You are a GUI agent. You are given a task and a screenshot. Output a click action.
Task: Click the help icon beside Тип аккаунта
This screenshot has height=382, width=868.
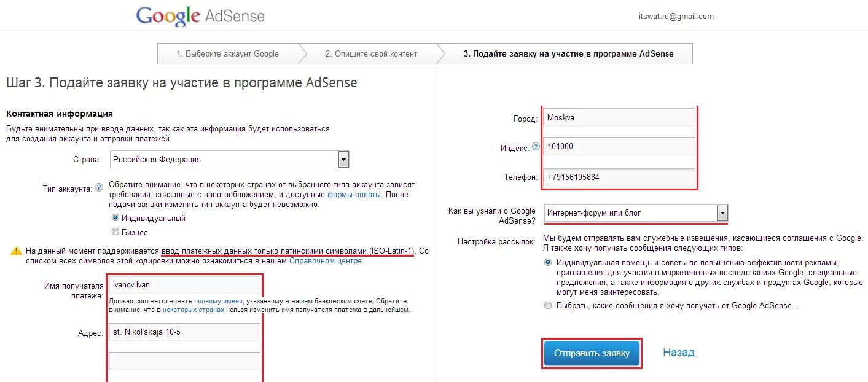pos(99,188)
